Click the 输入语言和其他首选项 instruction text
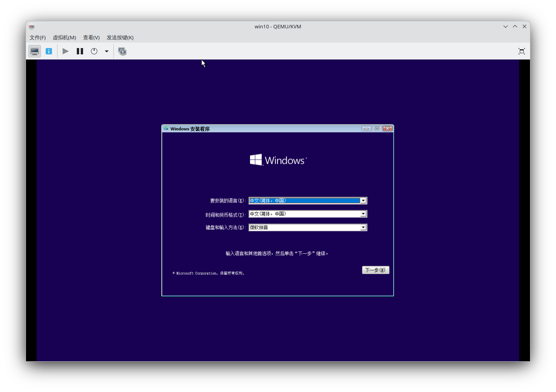 pos(277,253)
